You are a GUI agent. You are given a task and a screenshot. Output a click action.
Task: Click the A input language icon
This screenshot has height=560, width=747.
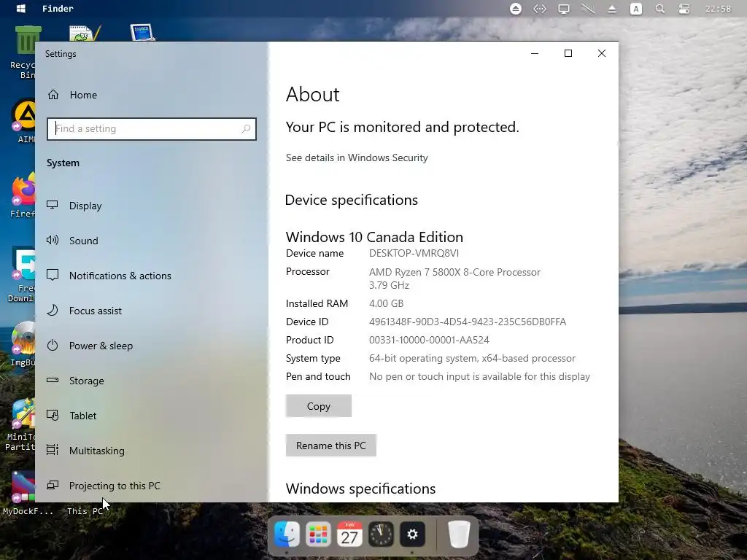635,9
